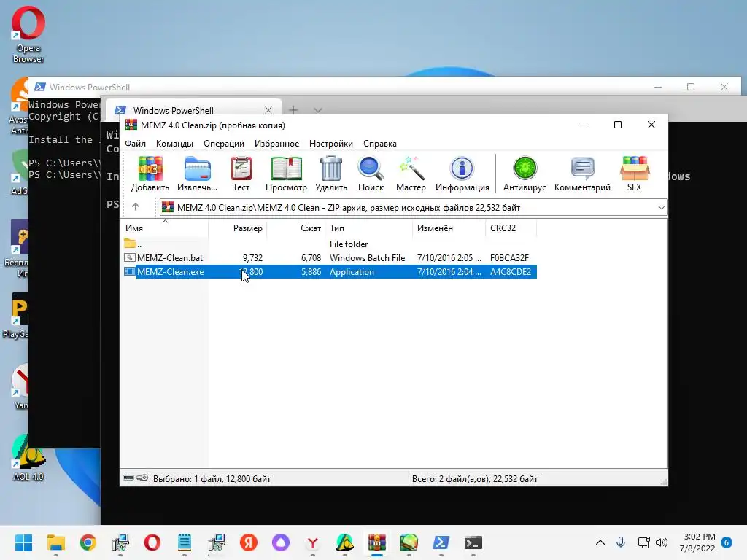The image size is (747, 560).
Task: Close the Windows PowerShell tab
Action: [268, 110]
